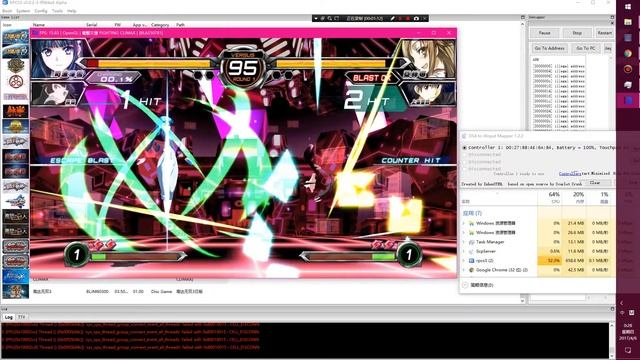Select the third Disconnected controller radio
Image resolution: width=640 pixels, height=360 pixels.
click(x=464, y=162)
